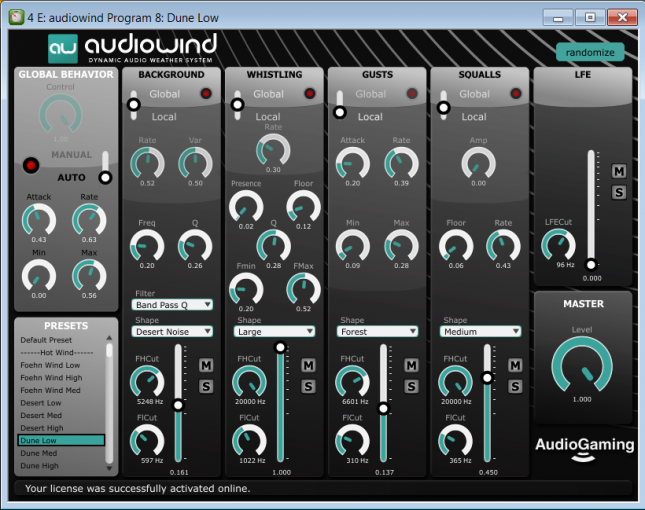Mute the LFE channel with M button
The image size is (645, 510).
coord(619,171)
